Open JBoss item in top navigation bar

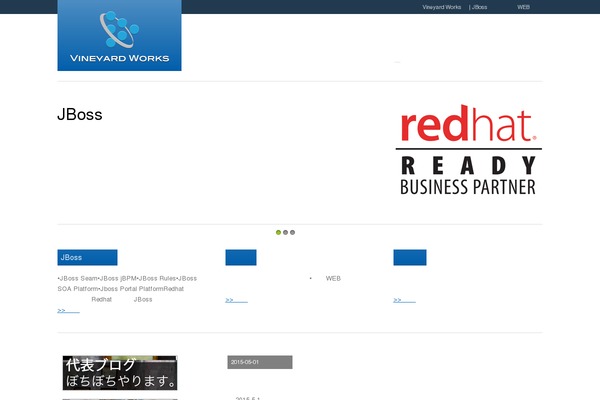click(479, 7)
